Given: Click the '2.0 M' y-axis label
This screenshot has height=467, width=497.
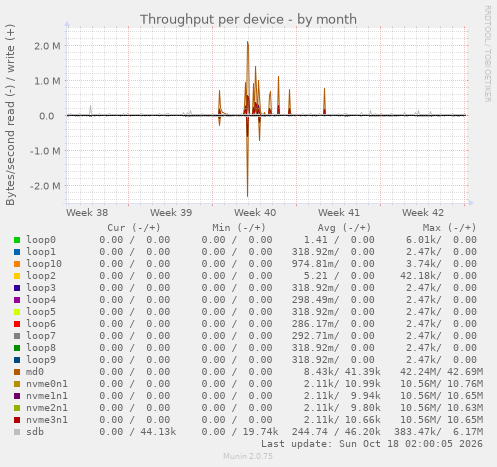Looking at the screenshot, I should 47,46.
